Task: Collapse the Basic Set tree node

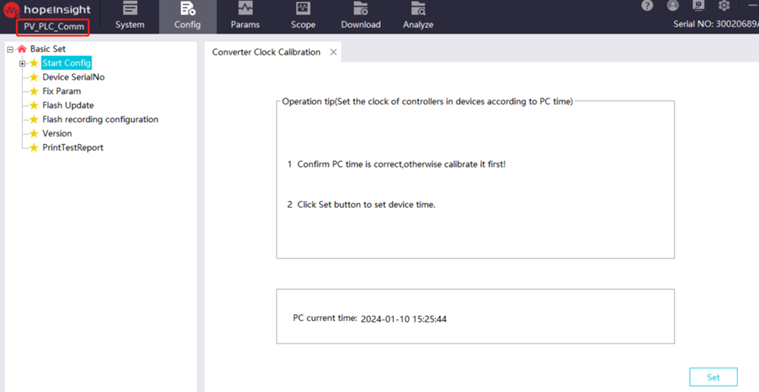Action: point(10,49)
